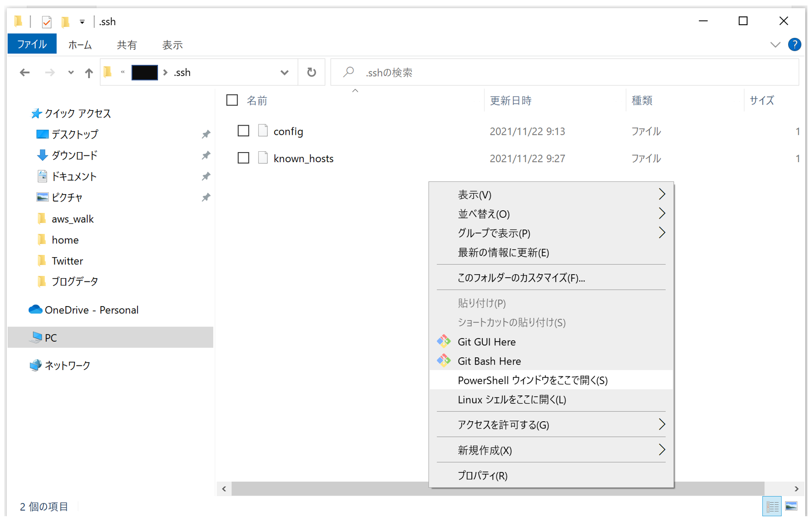The image size is (812, 524).
Task: Expand the address bar history dropdown
Action: pyautogui.click(x=284, y=73)
